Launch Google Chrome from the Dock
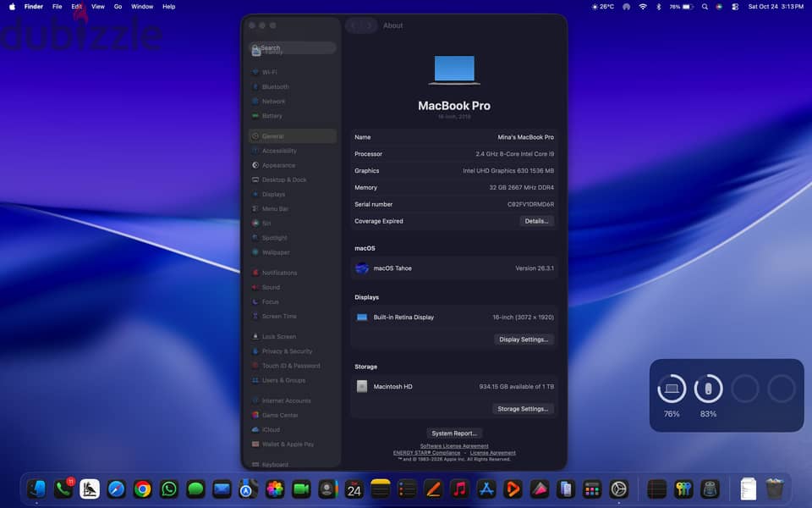Viewport: 812px width, 508px height. click(x=142, y=489)
